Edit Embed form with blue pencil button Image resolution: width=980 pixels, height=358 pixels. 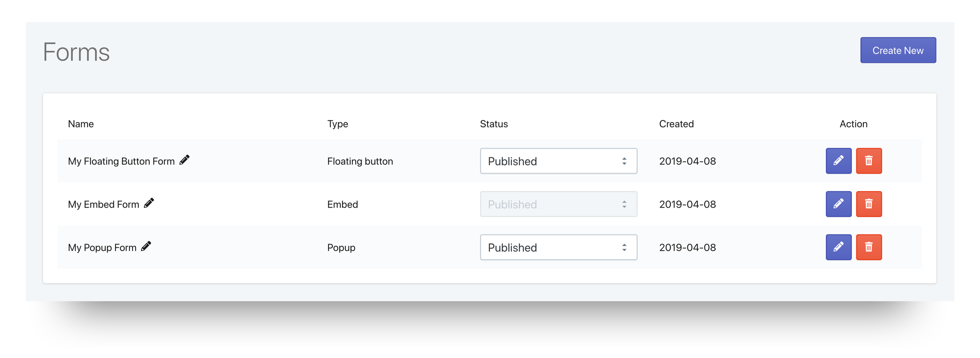[x=838, y=204]
